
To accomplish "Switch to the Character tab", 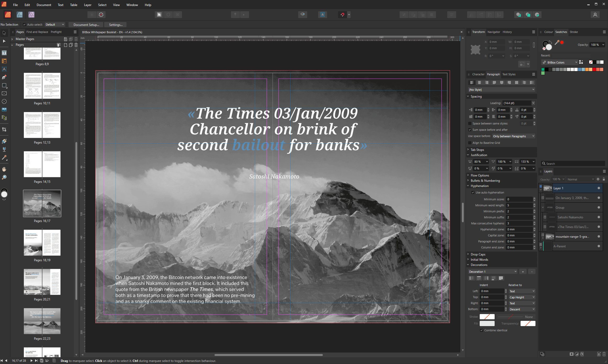I will (x=478, y=74).
